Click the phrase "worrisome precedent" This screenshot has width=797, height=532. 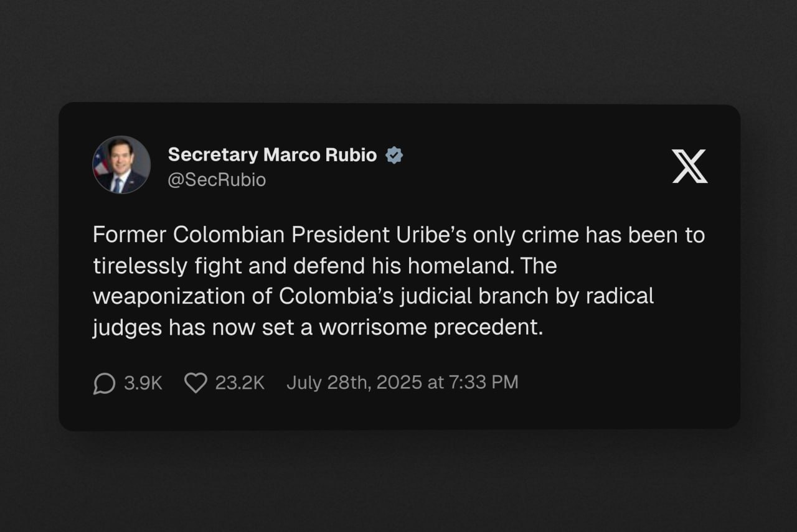coord(431,327)
